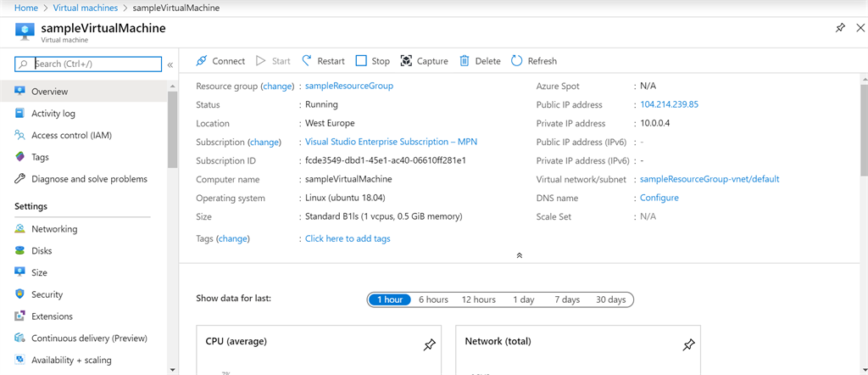The width and height of the screenshot is (868, 375).
Task: Stop the virtual machine
Action: click(373, 61)
